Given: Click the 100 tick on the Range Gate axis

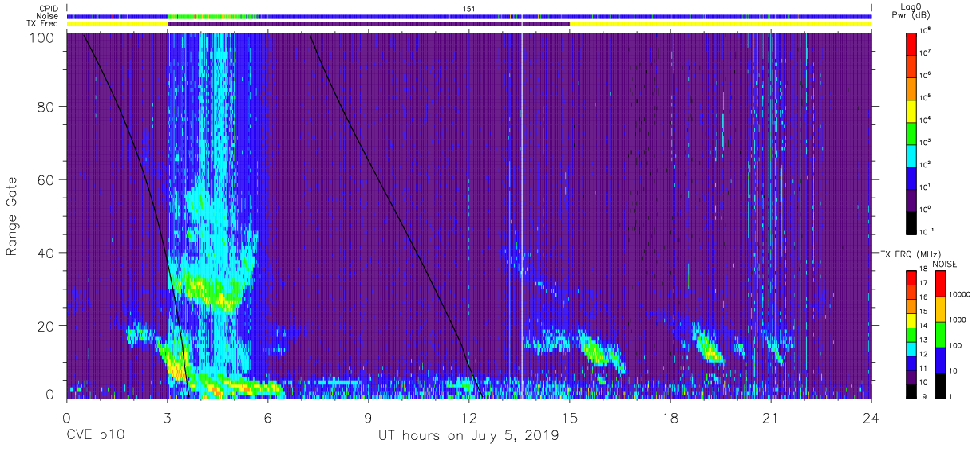Looking at the screenshot, I should coord(43,37).
